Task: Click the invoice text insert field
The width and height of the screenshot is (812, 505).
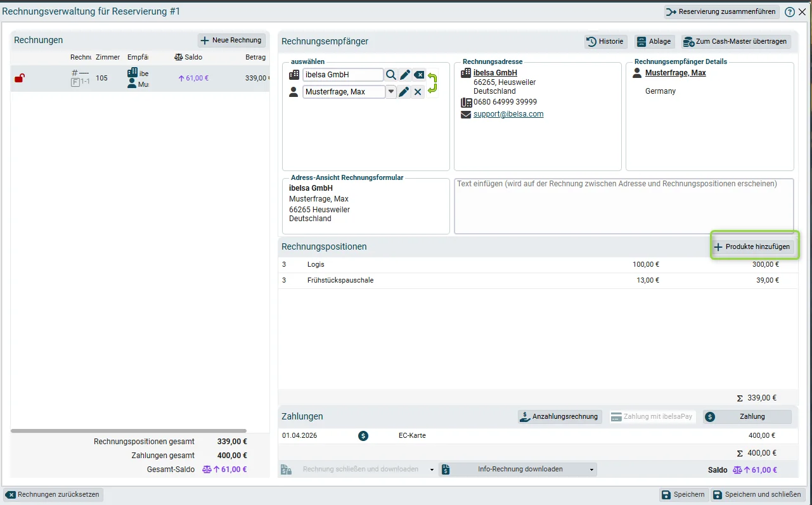Action: click(624, 206)
